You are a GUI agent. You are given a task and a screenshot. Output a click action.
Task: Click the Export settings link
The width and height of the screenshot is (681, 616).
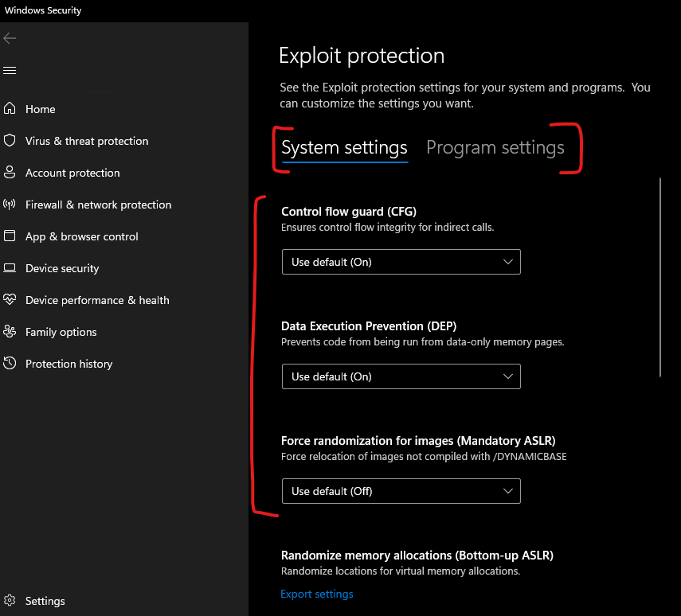317,594
